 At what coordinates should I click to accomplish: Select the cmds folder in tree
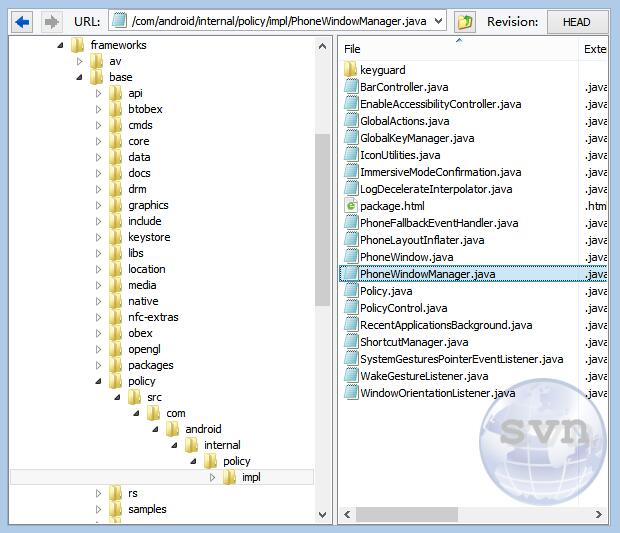(x=140, y=125)
